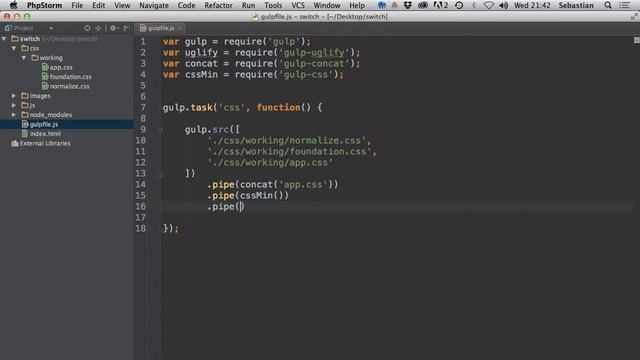This screenshot has height=360, width=640.
Task: Click the scroll-from-source icon in Project panel
Action: coord(87,28)
